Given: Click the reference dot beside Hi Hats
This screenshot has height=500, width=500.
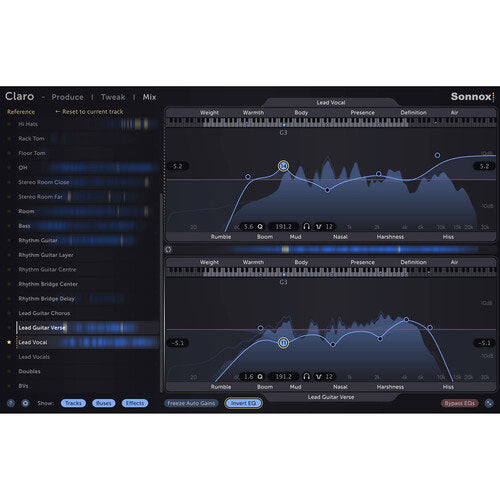Looking at the screenshot, I should tap(9, 124).
